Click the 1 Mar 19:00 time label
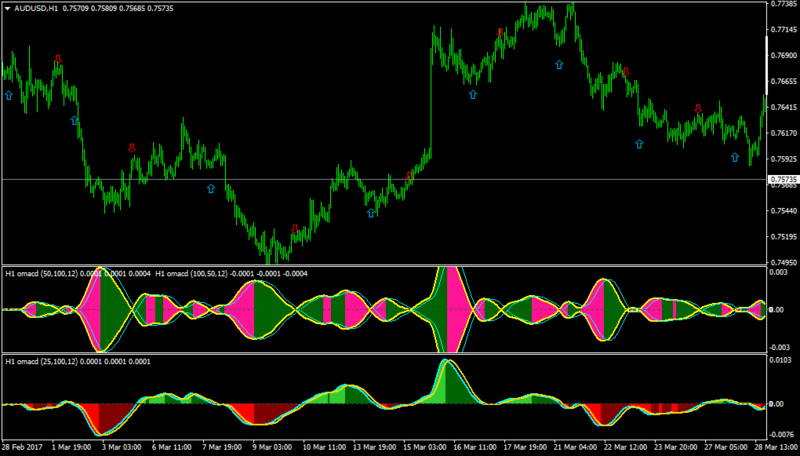Screen dimensions: 800x456 [x=71, y=447]
